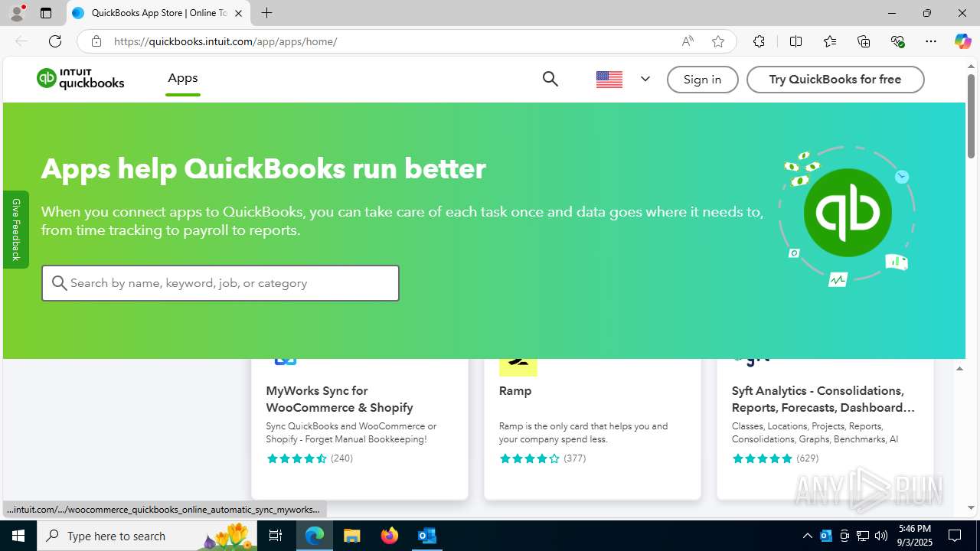Open taskbar clock showing 5:46 PM
The image size is (980, 551).
[915, 536]
